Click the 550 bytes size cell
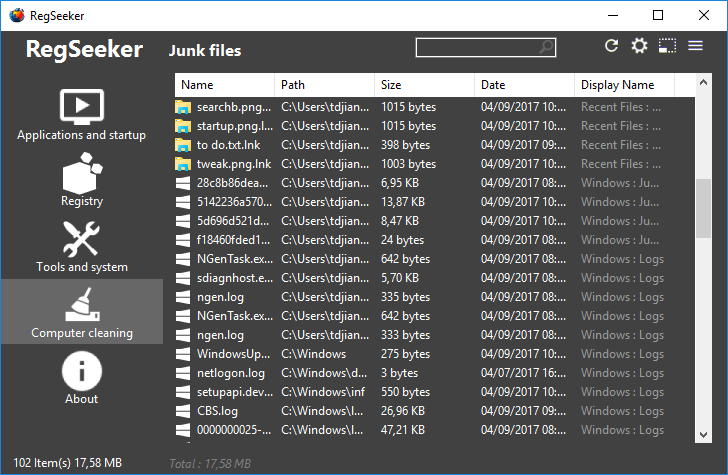728x475 pixels. 405,392
